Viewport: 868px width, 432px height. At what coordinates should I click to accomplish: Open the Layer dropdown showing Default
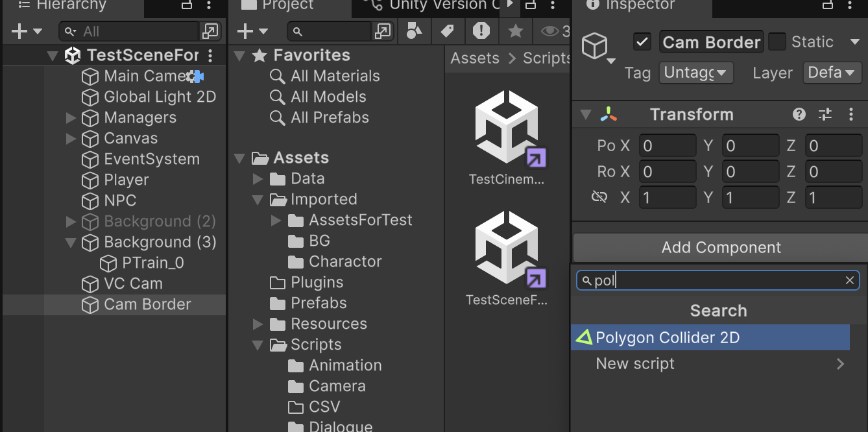click(x=832, y=73)
